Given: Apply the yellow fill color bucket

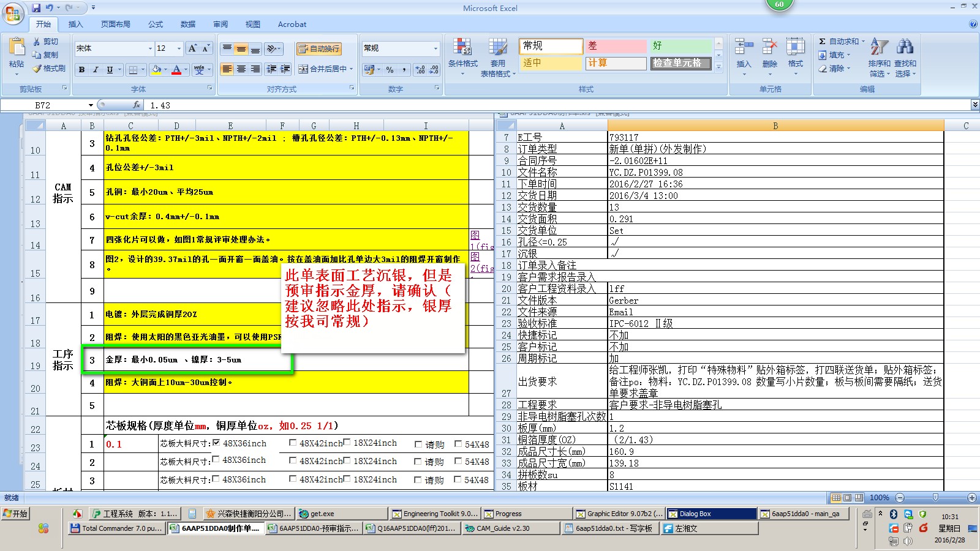Looking at the screenshot, I should 157,70.
